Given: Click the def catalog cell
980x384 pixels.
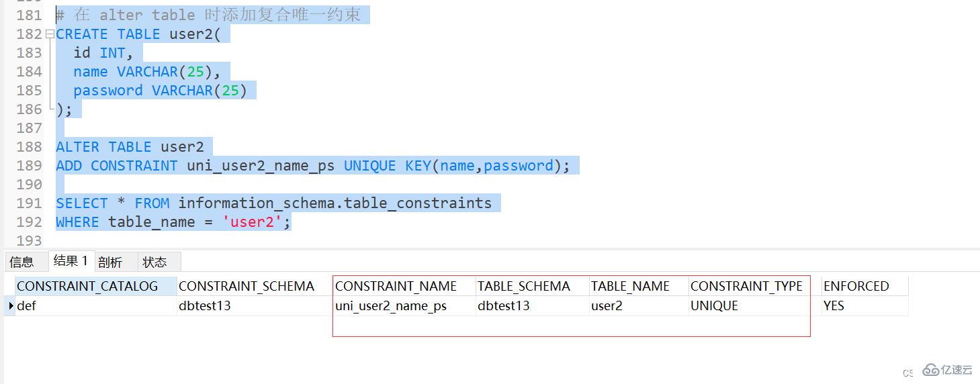Looking at the screenshot, I should pyautogui.click(x=26, y=306).
